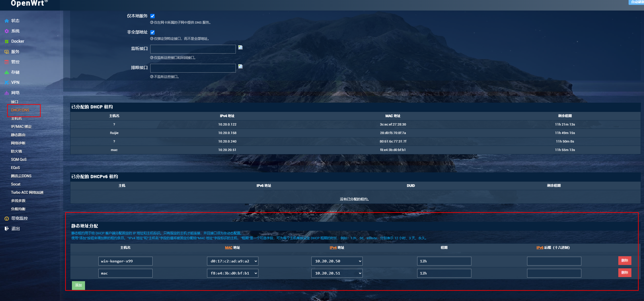
Task: Delete the mac static lease row
Action: point(624,273)
